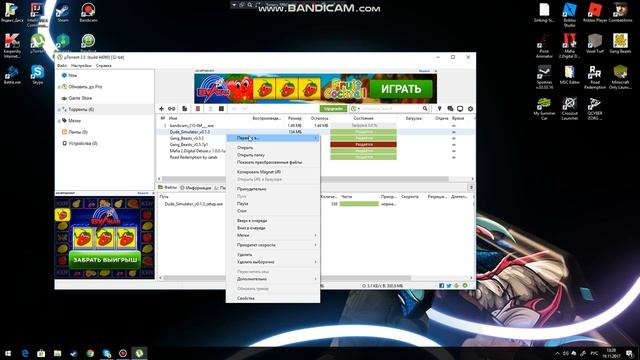This screenshot has height=360, width=640.
Task: Choose Pause in context menu
Action: click(x=242, y=203)
